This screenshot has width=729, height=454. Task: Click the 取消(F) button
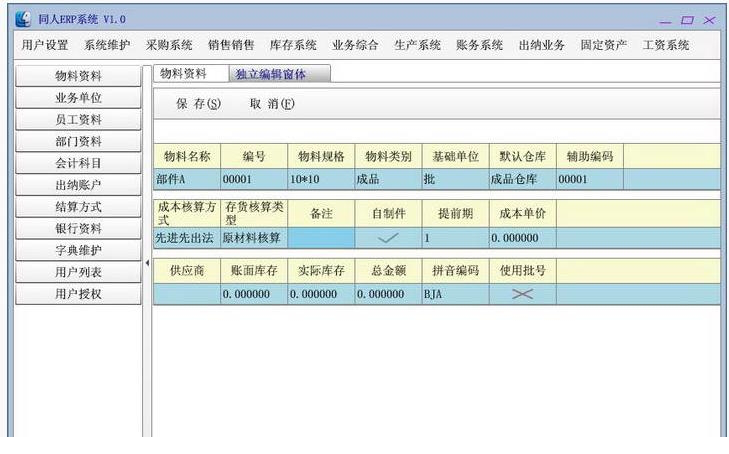(272, 104)
